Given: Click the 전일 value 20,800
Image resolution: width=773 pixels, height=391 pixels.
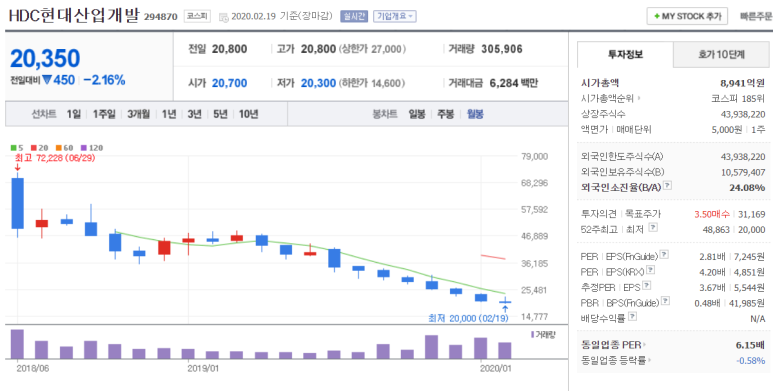Looking at the screenshot, I should [230, 49].
